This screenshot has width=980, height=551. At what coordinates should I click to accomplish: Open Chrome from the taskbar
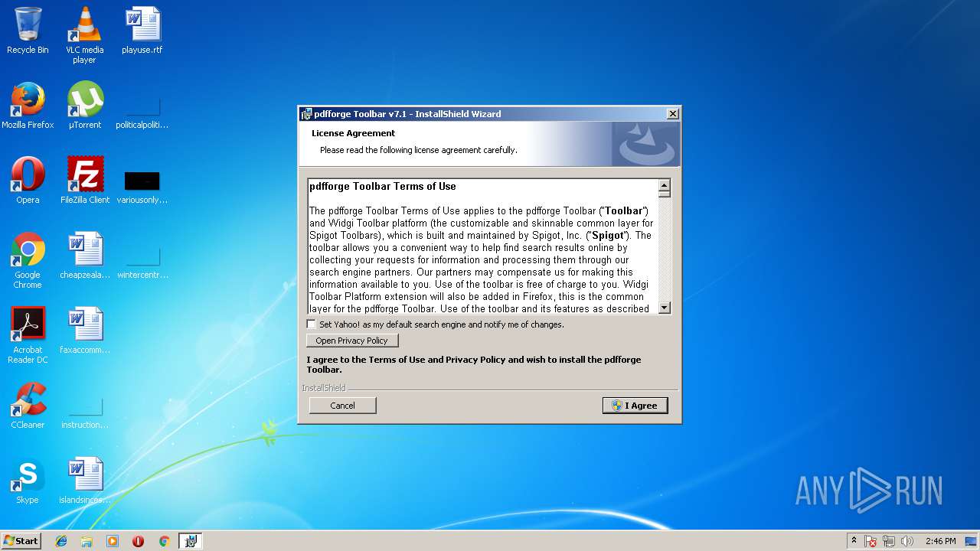164,541
